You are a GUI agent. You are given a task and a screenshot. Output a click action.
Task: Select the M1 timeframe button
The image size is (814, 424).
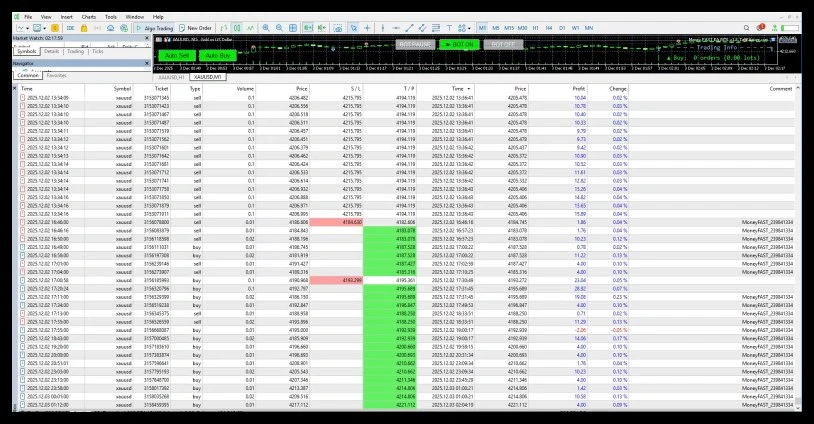(483, 28)
